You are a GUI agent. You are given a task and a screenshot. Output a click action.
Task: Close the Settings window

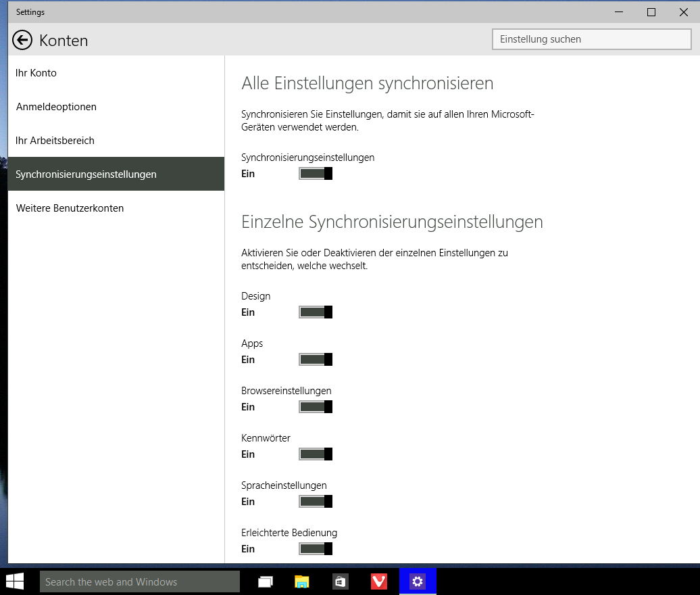pyautogui.click(x=684, y=12)
